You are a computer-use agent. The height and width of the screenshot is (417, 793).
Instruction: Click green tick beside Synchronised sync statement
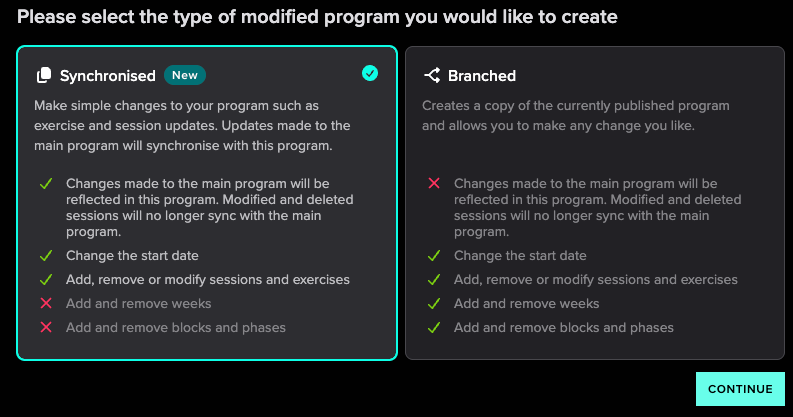(46, 183)
